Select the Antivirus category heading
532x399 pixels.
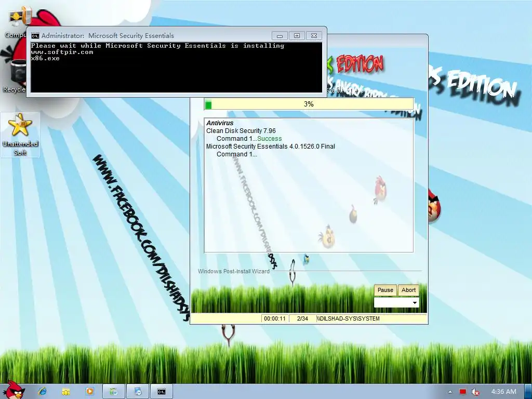pos(220,123)
